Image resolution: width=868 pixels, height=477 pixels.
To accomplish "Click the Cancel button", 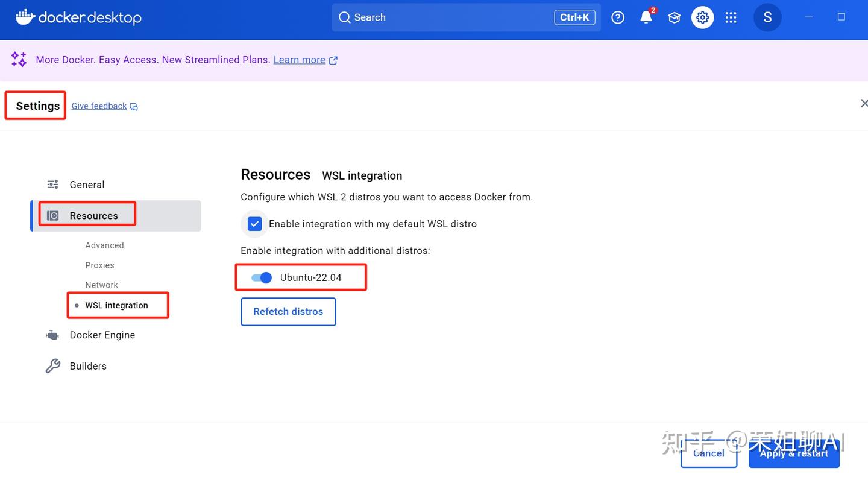I will [709, 453].
